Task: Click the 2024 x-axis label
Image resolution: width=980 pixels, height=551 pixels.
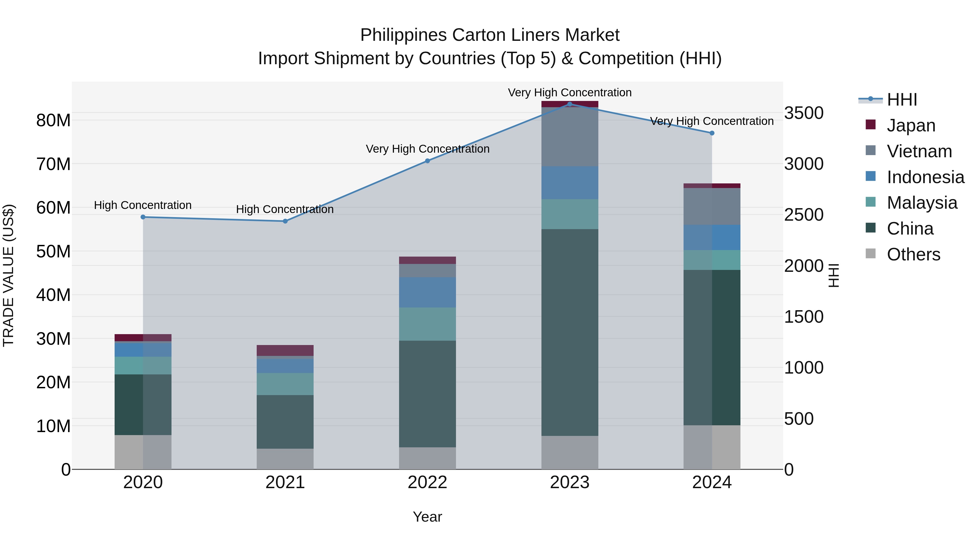Action: click(712, 482)
